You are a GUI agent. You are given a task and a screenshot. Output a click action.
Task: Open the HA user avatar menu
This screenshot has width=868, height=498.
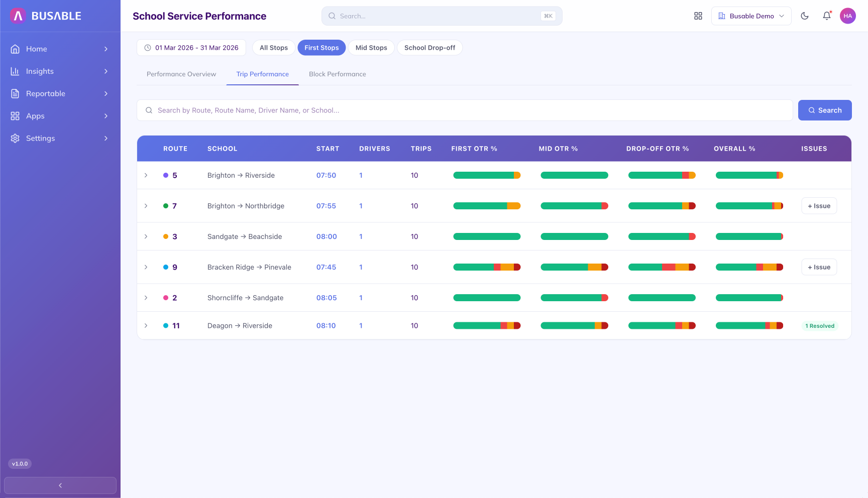tap(848, 16)
